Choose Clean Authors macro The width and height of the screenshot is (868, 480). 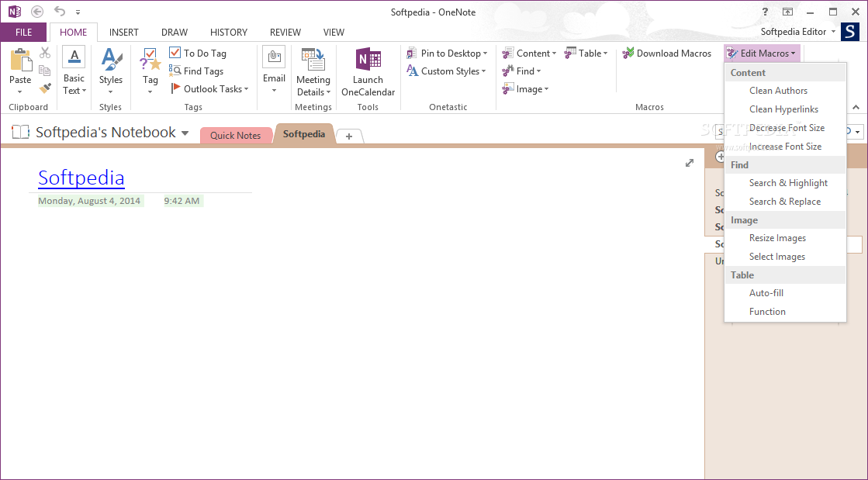[x=785, y=91]
